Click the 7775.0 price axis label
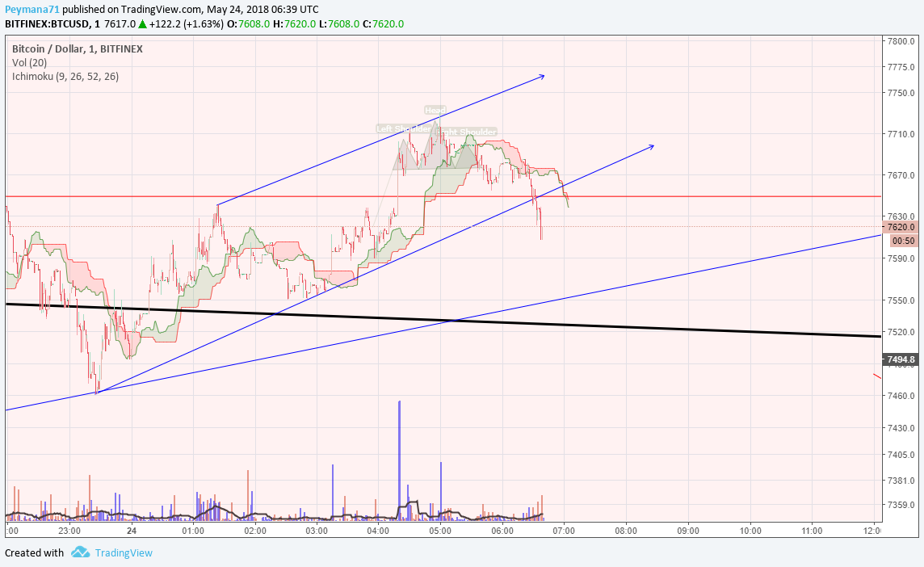The image size is (924, 567). coord(901,67)
